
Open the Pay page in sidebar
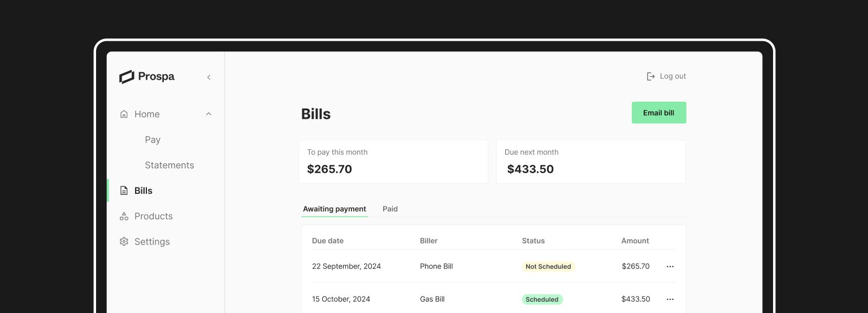click(153, 140)
